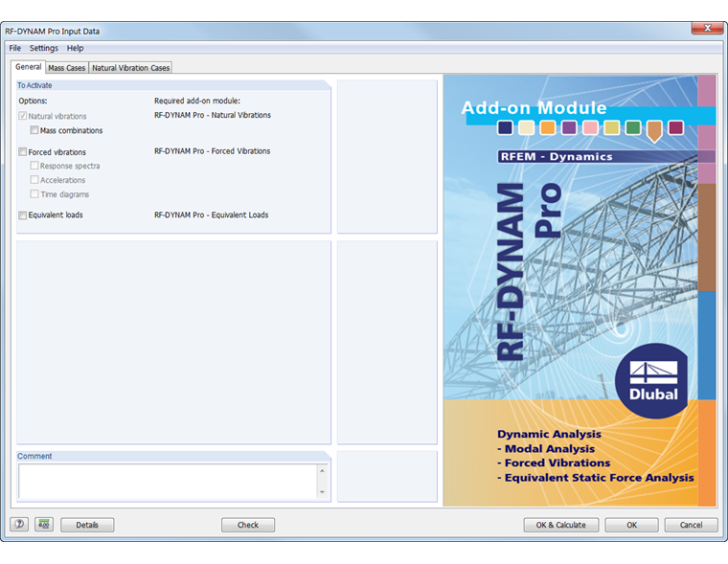Enable the Equivalent loads checkbox

[22, 214]
